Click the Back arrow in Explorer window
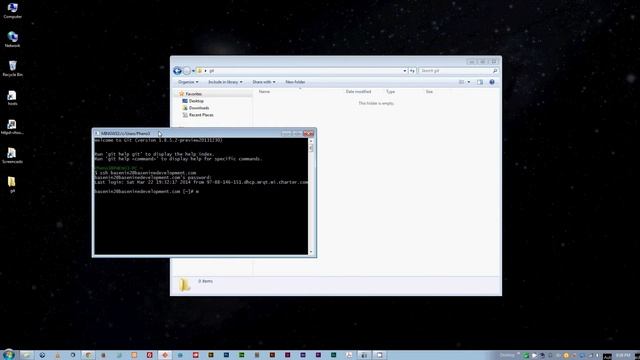 tap(177, 71)
